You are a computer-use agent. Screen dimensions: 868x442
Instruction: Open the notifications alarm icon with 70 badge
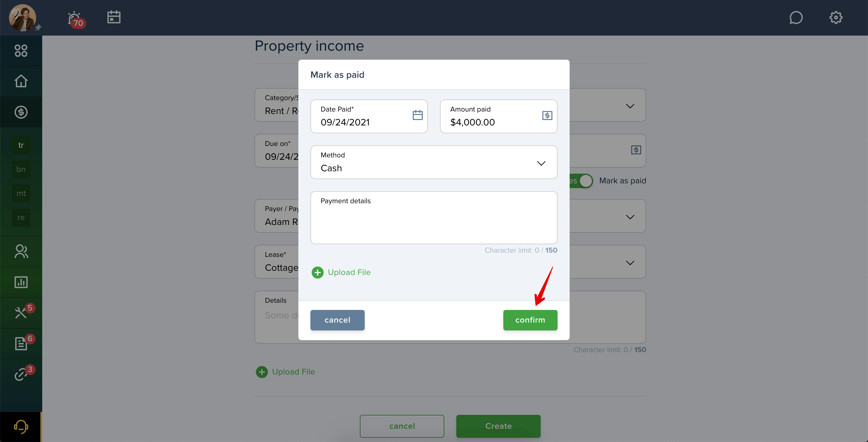point(76,19)
